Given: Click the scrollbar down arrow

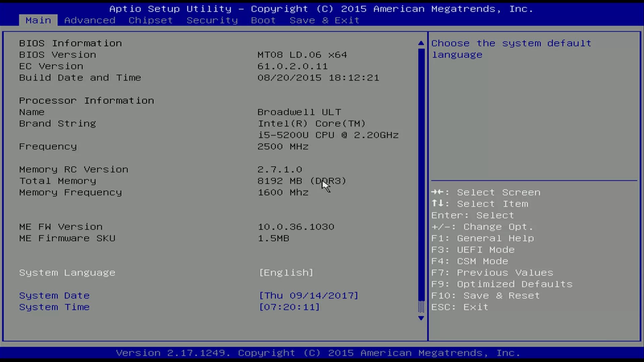Looking at the screenshot, I should point(421,318).
